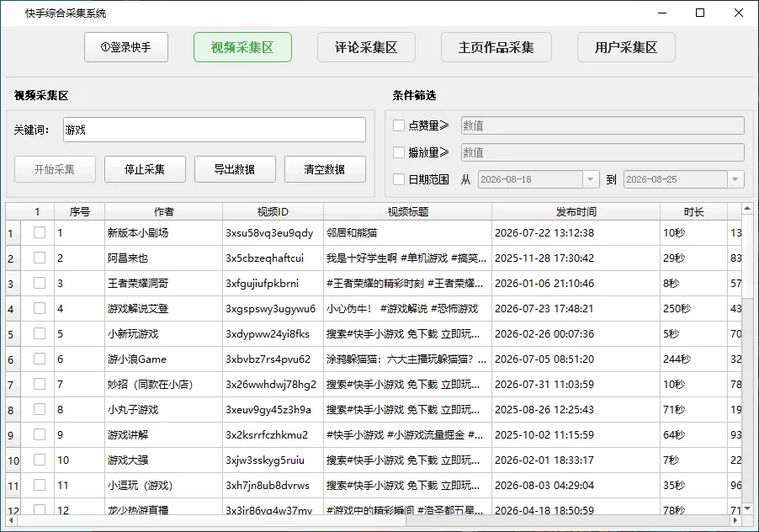Click the horizontal scroll left arrow
This screenshot has height=532, width=759.
(11, 520)
